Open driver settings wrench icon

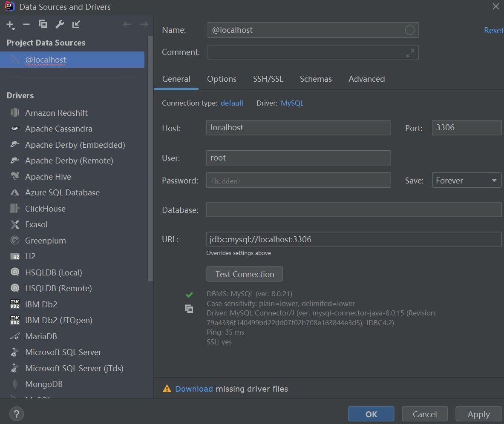(60, 24)
